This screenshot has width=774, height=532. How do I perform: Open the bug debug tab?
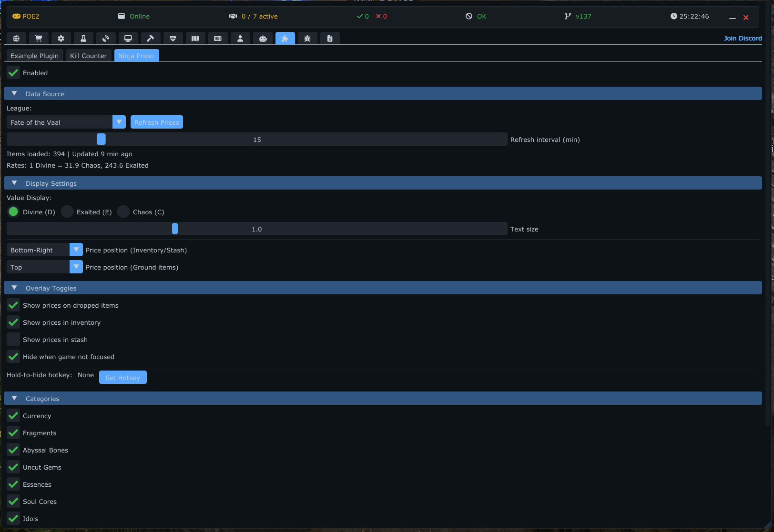coord(307,39)
